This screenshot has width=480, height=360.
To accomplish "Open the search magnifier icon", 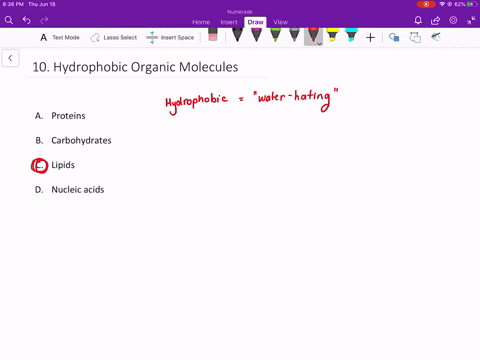I will (x=9, y=20).
